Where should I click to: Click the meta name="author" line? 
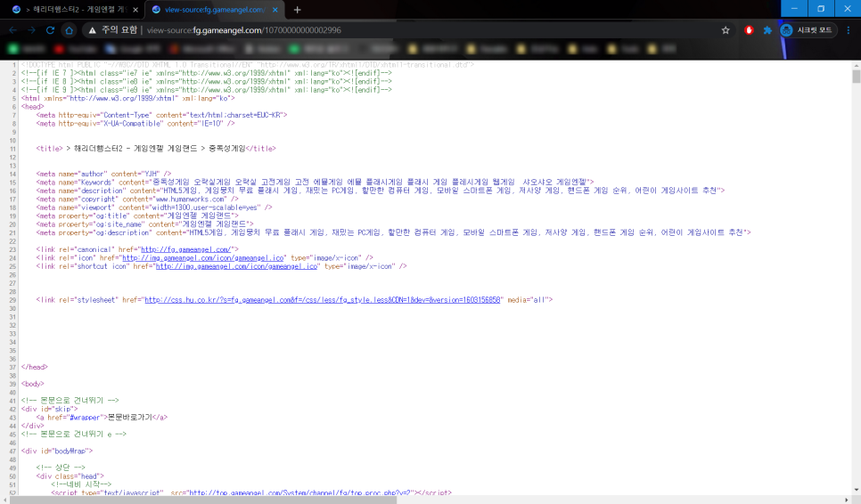click(103, 174)
